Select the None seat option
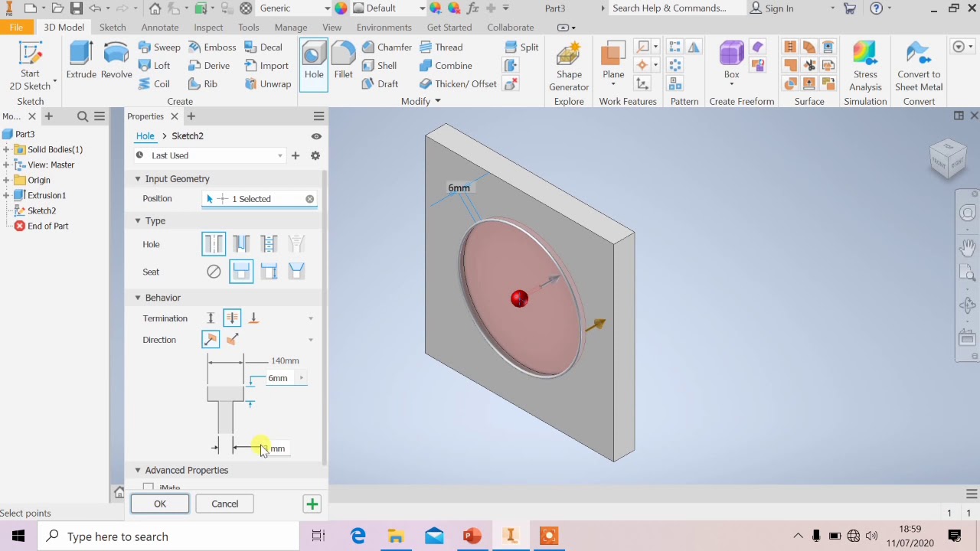The height and width of the screenshot is (551, 980). point(214,272)
